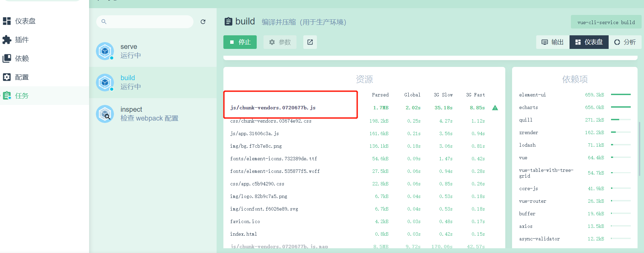The height and width of the screenshot is (253, 644).
Task: Click echarts dependency entry
Action: pyautogui.click(x=575, y=107)
